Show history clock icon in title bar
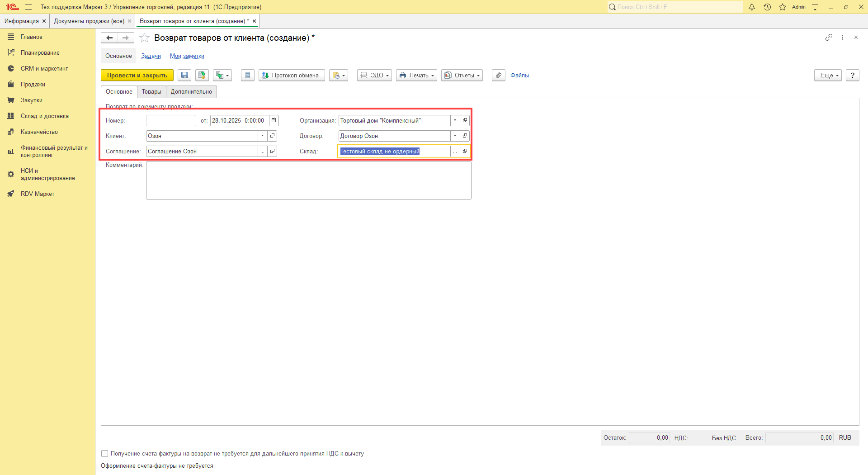 (x=767, y=7)
